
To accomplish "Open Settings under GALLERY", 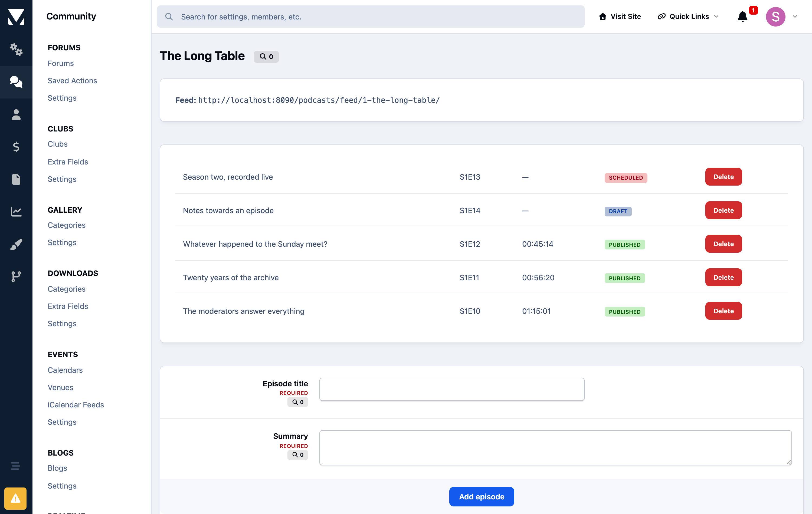I will (x=62, y=242).
